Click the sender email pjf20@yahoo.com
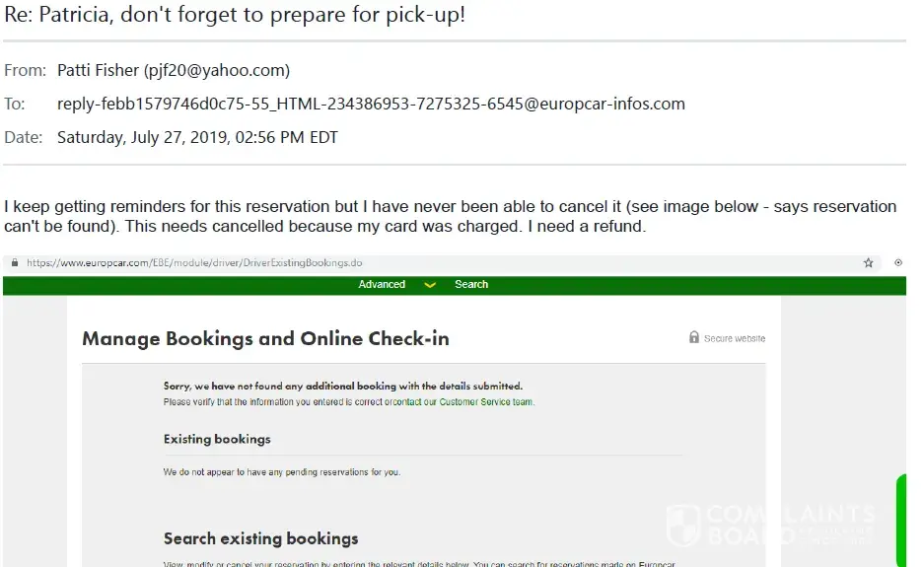 (x=217, y=70)
